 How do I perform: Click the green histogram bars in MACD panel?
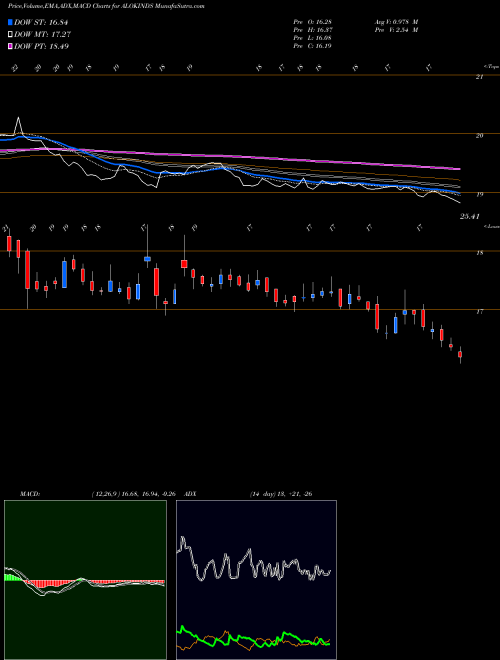tap(12, 578)
